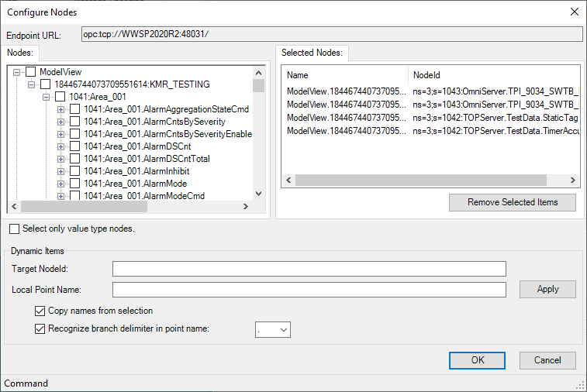The image size is (587, 392).
Task: Focus the Local Point Name field
Action: coord(309,290)
